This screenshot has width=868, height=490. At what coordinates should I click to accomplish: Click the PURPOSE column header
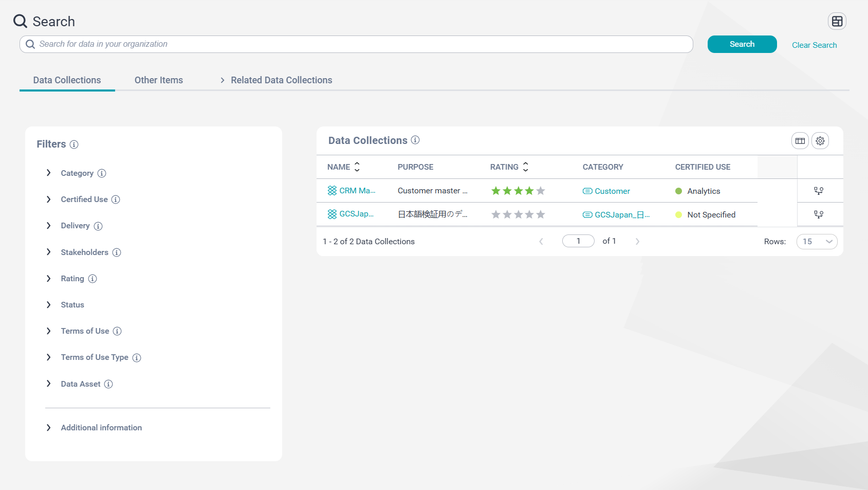pos(415,167)
